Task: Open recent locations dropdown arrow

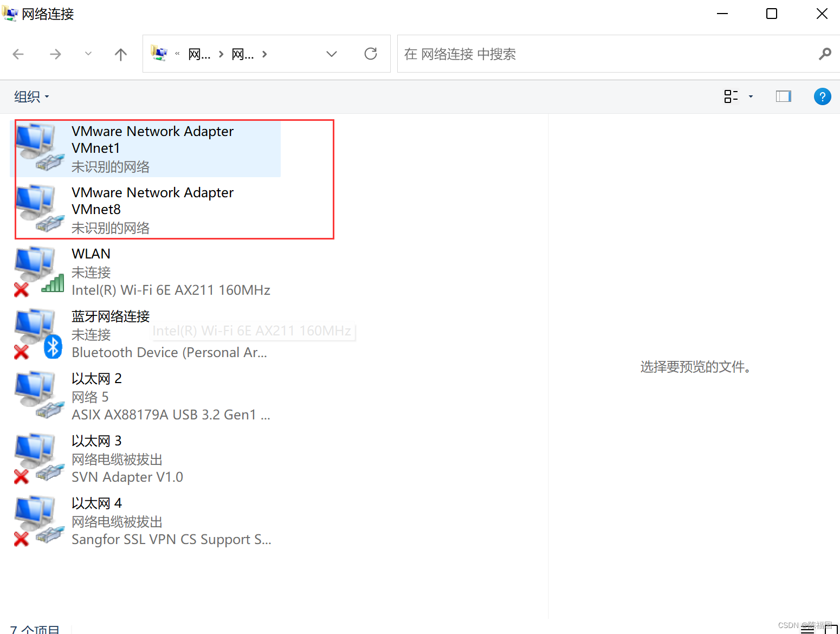Action: coord(88,54)
